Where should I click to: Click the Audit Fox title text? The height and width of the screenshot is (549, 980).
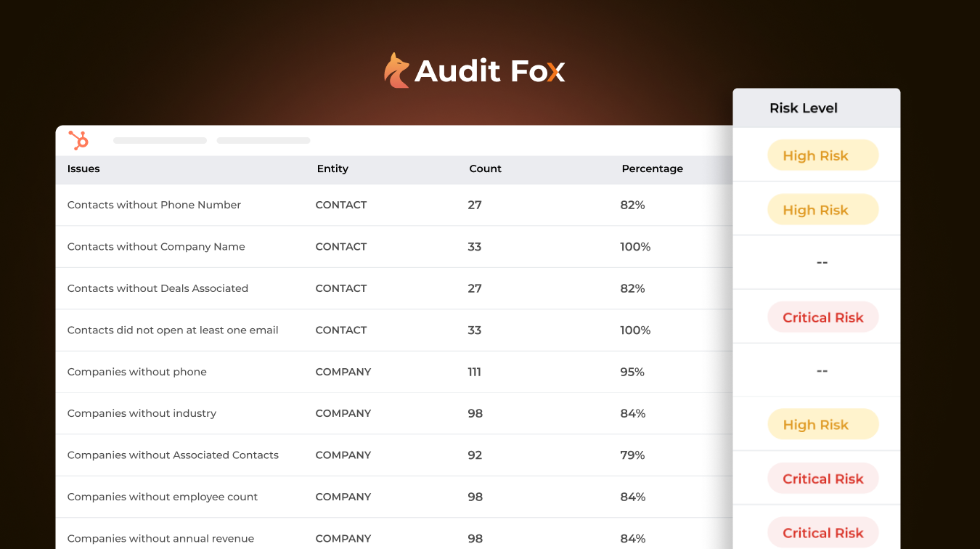pos(489,71)
